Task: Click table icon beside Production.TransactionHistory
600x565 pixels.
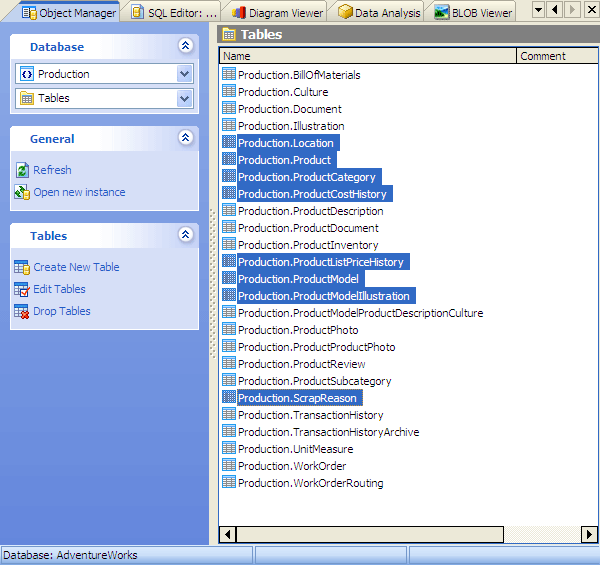Action: 229,414
